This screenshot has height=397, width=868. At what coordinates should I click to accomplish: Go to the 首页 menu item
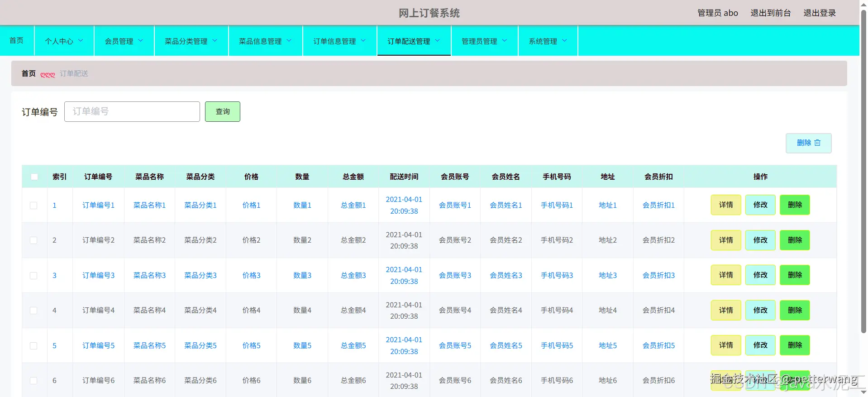click(17, 40)
